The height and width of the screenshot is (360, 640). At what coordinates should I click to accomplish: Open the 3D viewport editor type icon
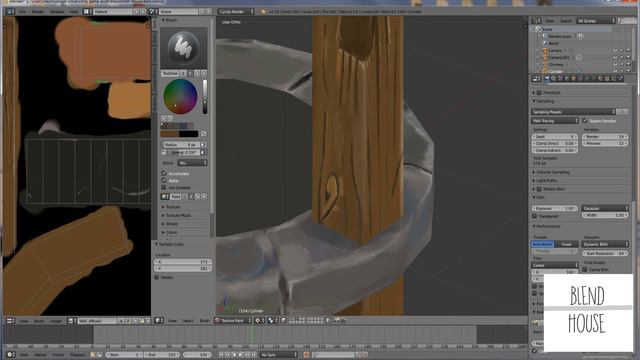click(160, 321)
